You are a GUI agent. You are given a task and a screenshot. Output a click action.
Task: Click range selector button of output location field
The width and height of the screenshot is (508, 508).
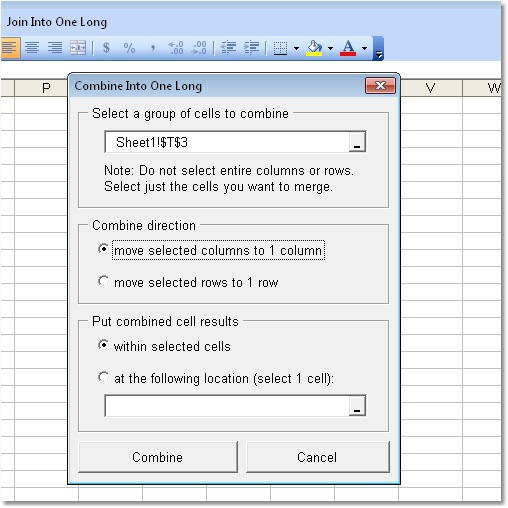(357, 406)
